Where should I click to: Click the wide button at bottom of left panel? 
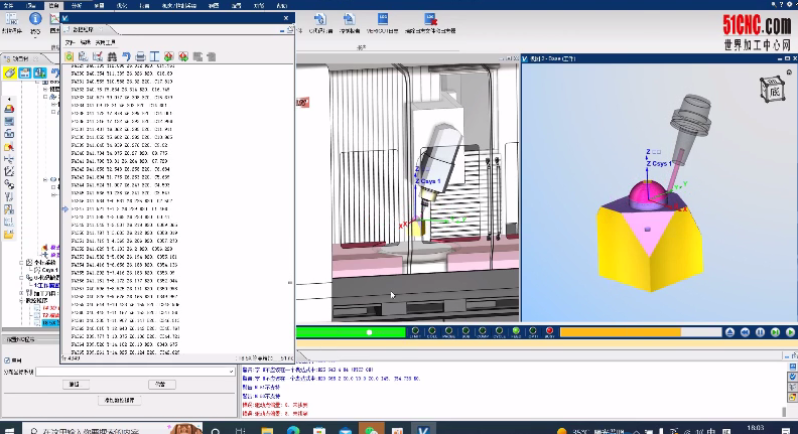point(120,401)
